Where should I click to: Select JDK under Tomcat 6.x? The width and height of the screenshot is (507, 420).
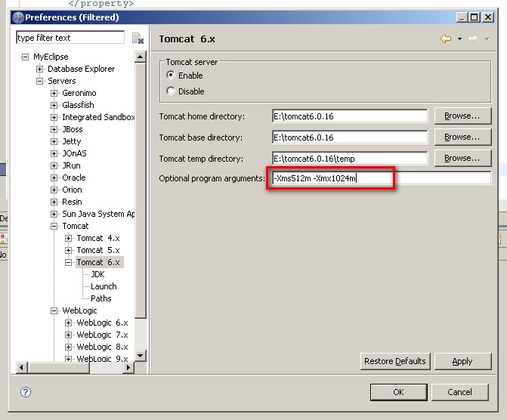tap(97, 274)
